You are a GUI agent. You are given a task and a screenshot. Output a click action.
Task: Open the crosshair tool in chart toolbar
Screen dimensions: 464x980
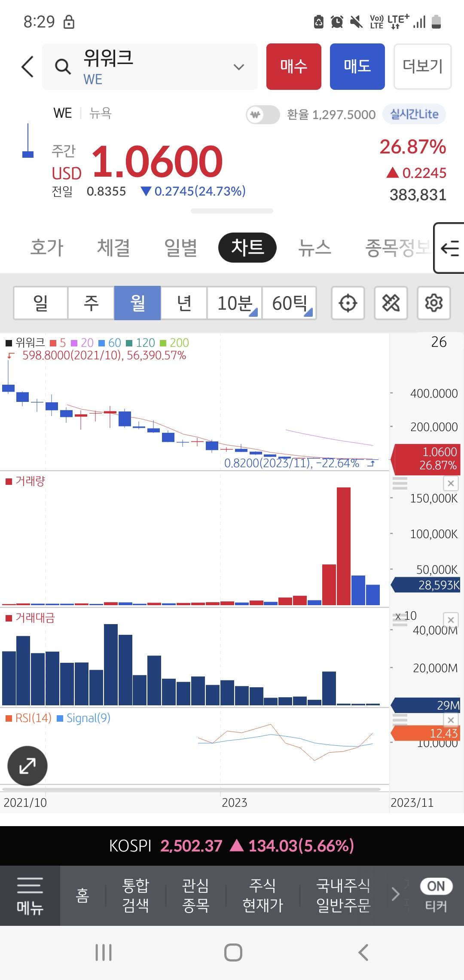coord(348,303)
